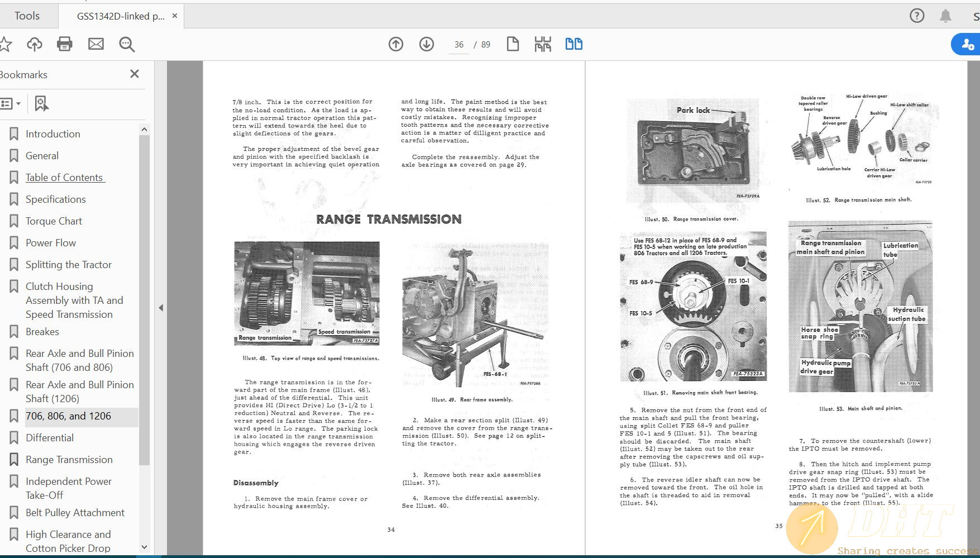Go to next page arrow
Viewport: 980px width, 558px height.
(427, 44)
